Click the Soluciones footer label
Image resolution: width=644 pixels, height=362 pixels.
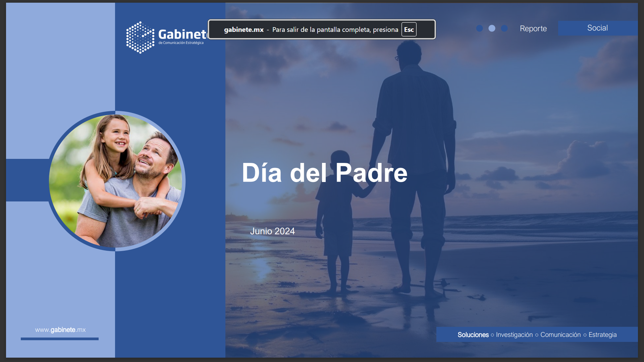click(x=473, y=335)
